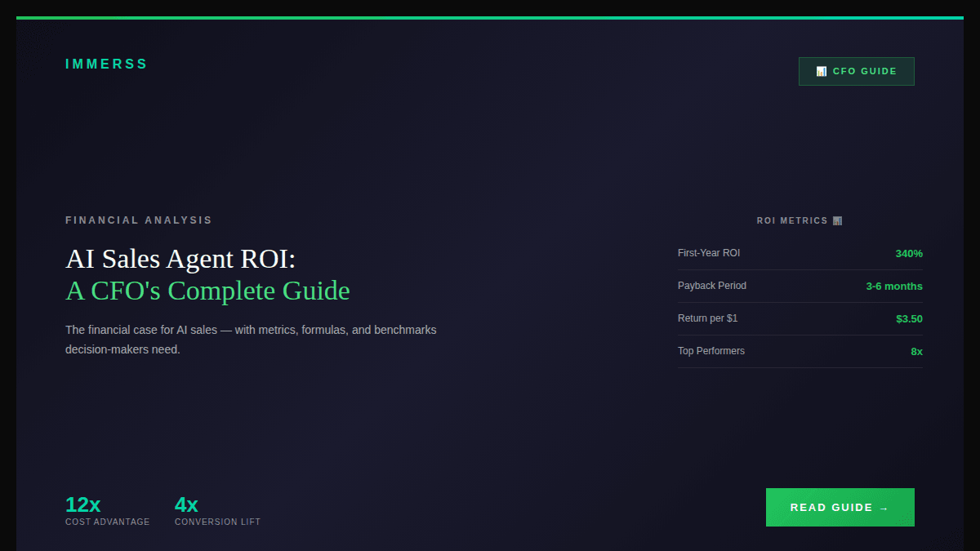Click the description text below the headline
The width and height of the screenshot is (980, 551).
250,339
